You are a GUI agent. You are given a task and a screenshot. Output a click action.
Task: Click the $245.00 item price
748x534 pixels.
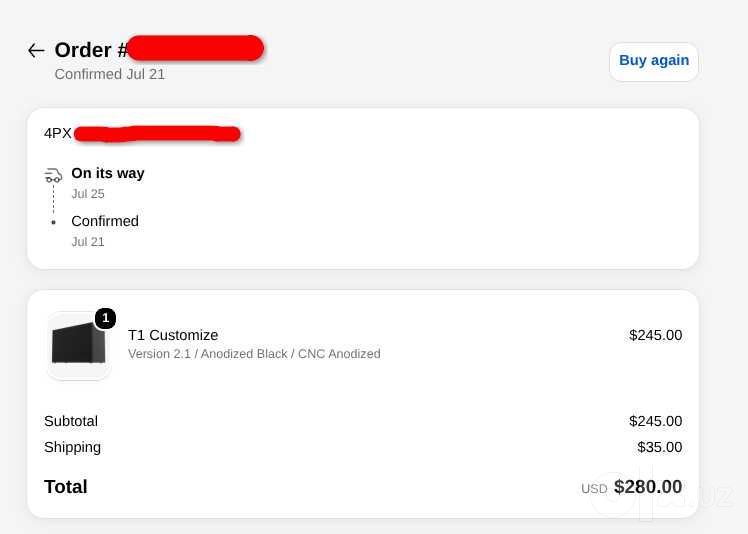click(655, 335)
